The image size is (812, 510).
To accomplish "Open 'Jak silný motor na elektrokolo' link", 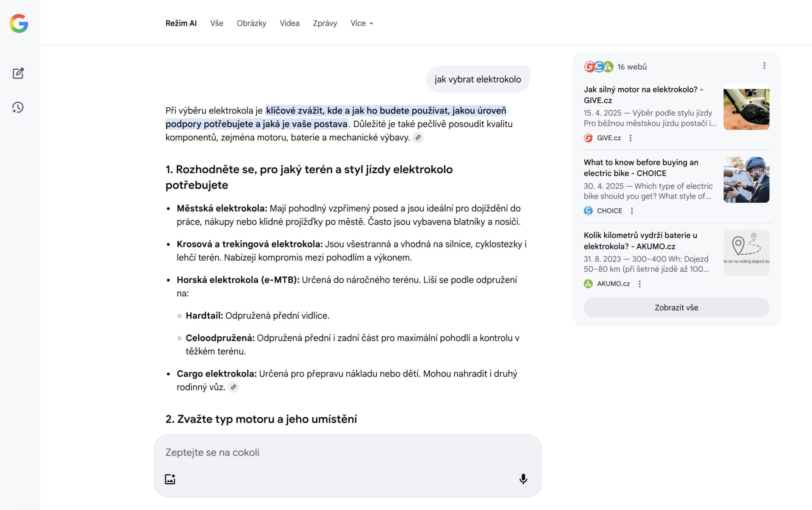I will (643, 95).
